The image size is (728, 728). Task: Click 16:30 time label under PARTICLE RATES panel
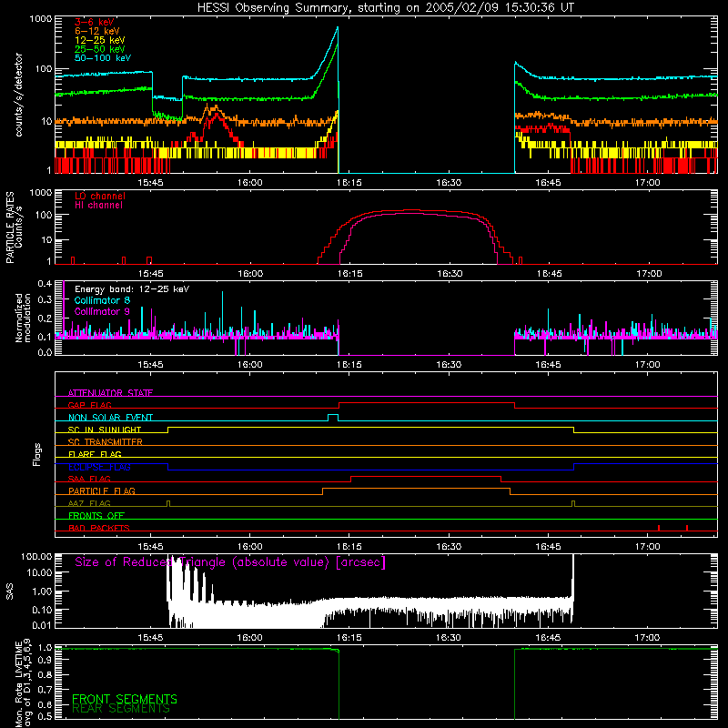click(x=450, y=274)
